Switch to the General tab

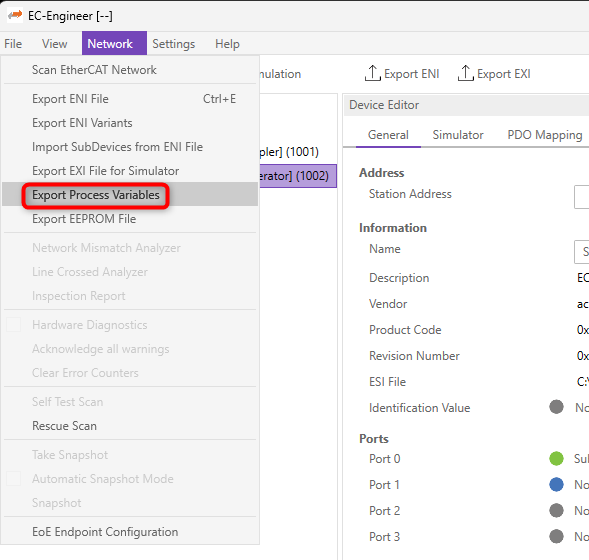(x=388, y=135)
